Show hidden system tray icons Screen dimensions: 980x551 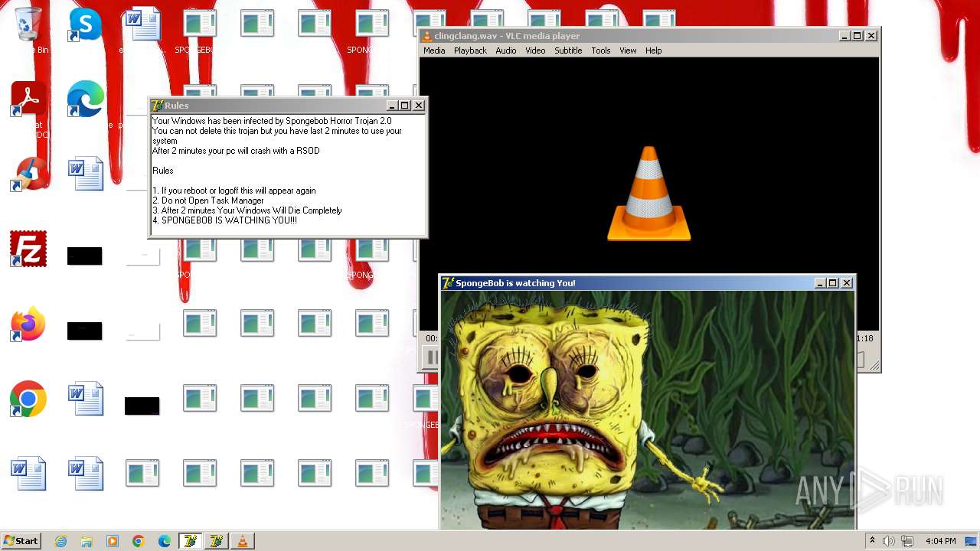tap(871, 541)
